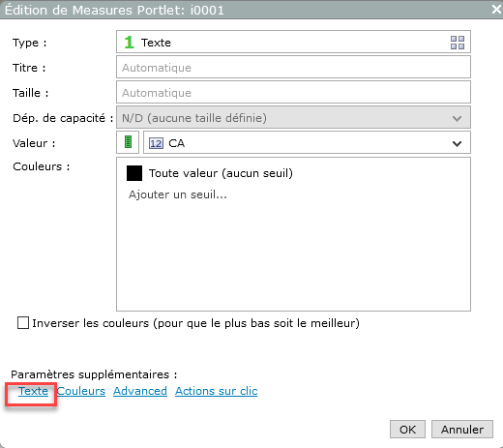Screen dimensions: 503x448
Task: Open the Texte additional parameters link
Action: [33, 391]
